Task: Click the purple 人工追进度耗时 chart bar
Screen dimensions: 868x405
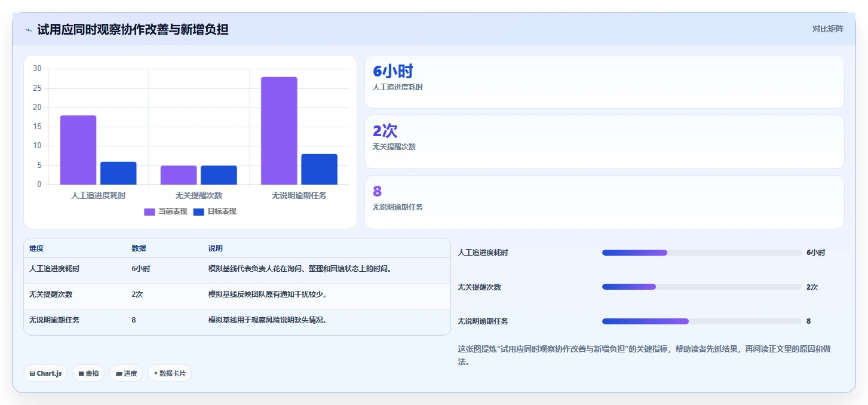Action: tap(78, 150)
